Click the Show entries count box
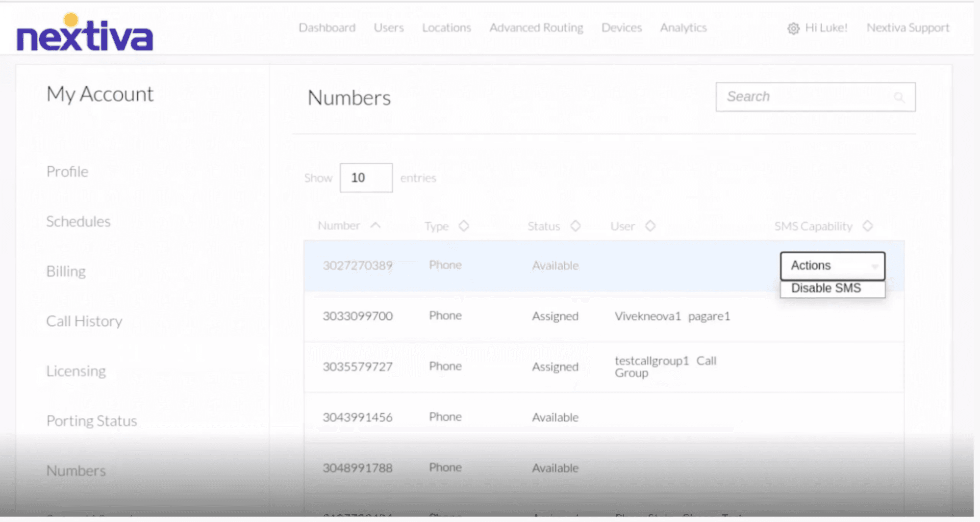 tap(366, 178)
